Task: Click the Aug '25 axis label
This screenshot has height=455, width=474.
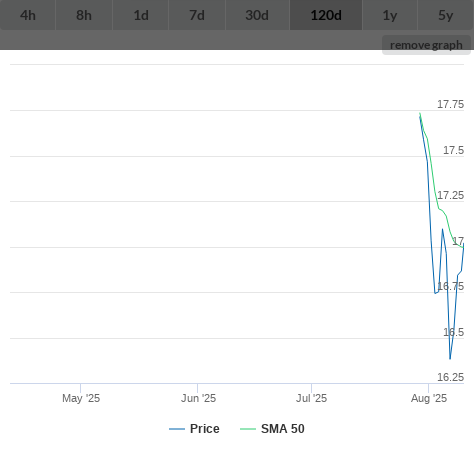Action: pyautogui.click(x=429, y=398)
